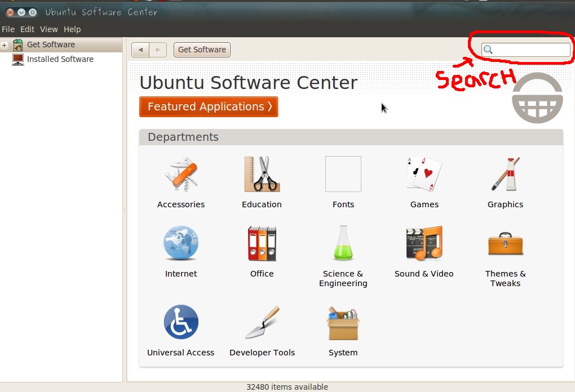Open the Science & Engineering flask icon

(343, 243)
